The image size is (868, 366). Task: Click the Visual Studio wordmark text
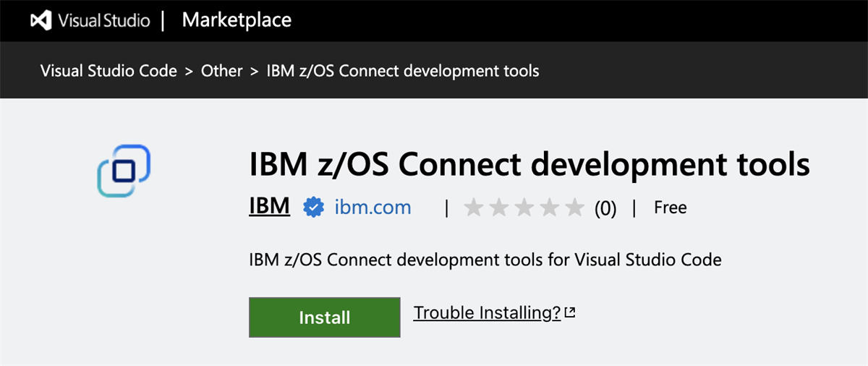point(104,20)
